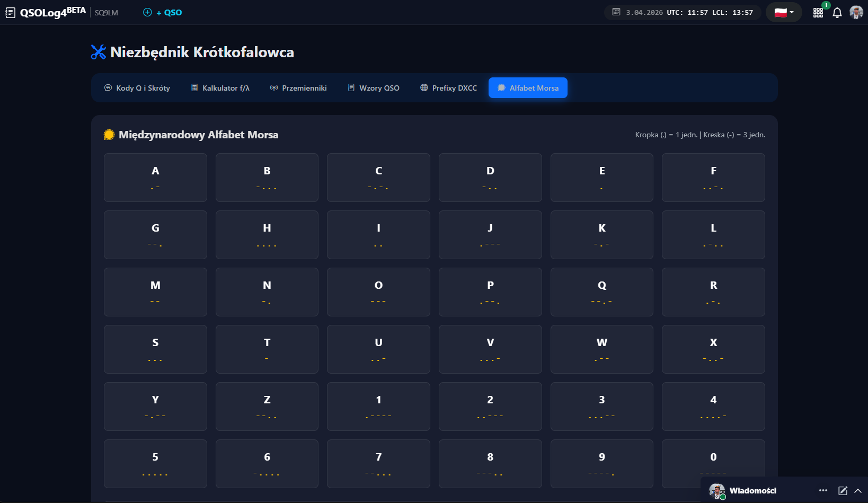Open the apps grid icon

point(818,13)
